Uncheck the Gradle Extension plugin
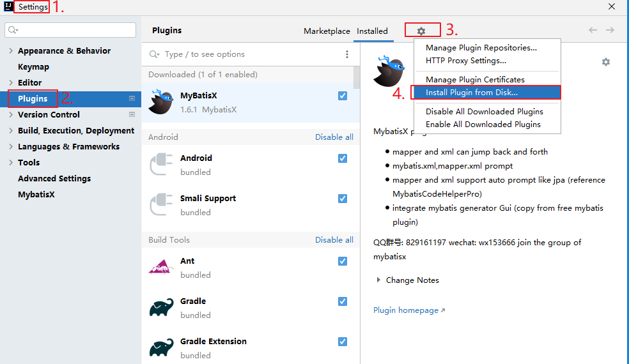The height and width of the screenshot is (364, 629). pos(343,341)
